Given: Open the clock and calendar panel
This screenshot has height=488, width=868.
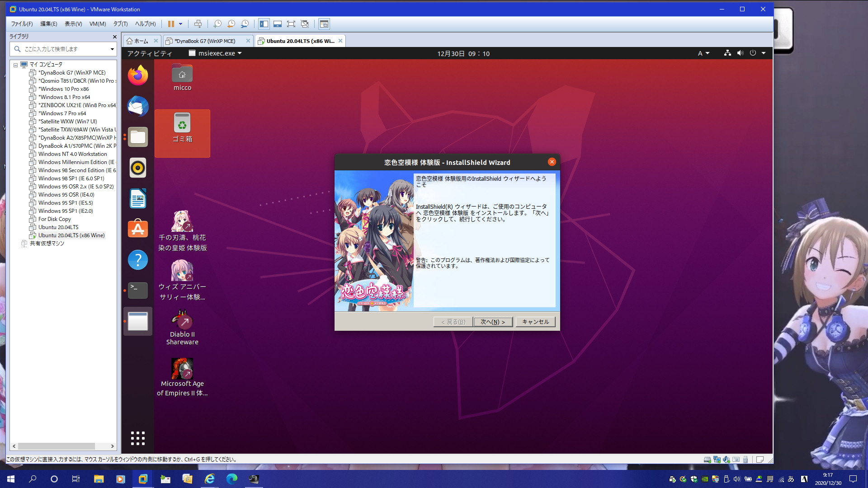Looking at the screenshot, I should pos(463,53).
